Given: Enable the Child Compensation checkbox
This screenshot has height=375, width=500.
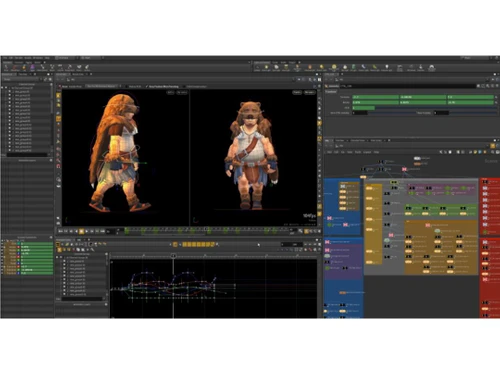Looking at the screenshot, I should pos(184,86).
